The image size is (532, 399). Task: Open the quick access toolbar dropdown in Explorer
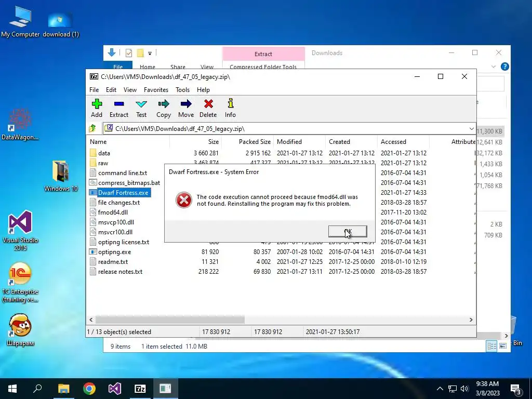pos(150,53)
